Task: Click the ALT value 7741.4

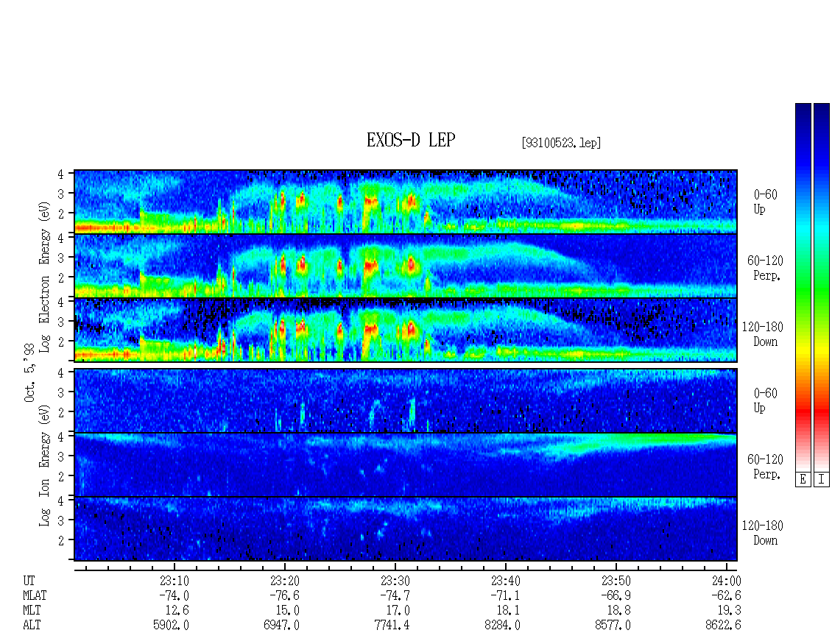Action: (392, 626)
